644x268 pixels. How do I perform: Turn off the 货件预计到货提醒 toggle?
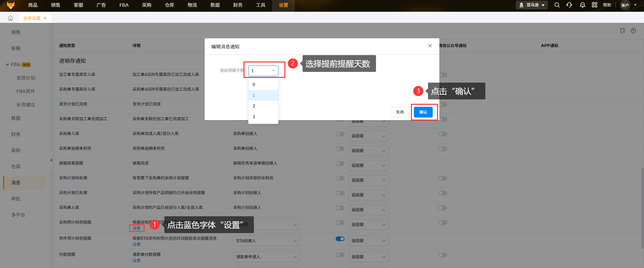(x=340, y=239)
